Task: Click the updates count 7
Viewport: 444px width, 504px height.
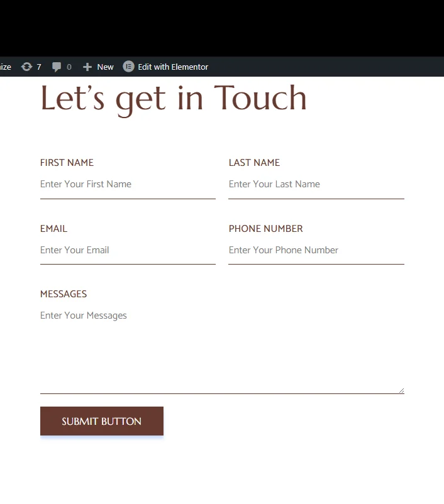Action: click(39, 67)
